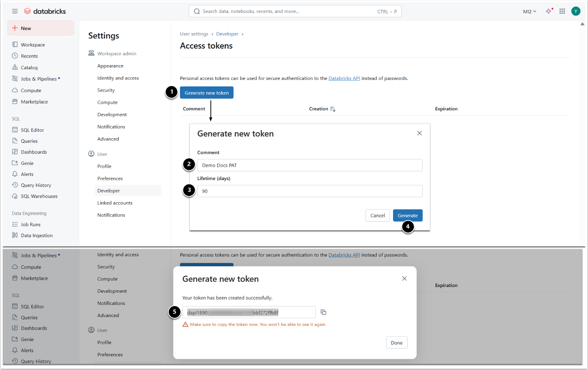588x370 pixels.
Task: Copy the generated token with the copy icon
Action: [323, 312]
